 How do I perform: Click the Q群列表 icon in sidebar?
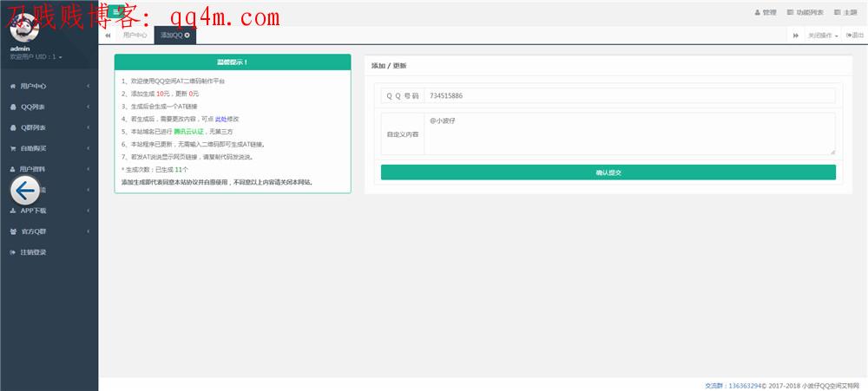point(13,127)
